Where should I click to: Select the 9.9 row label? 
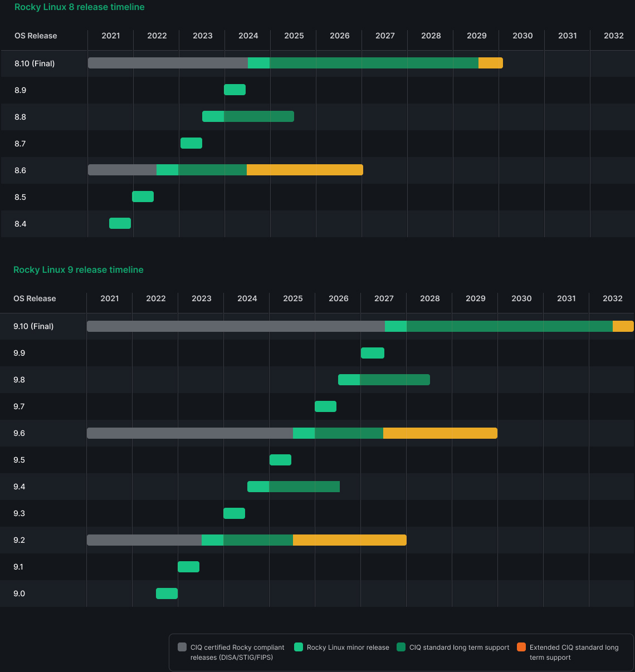[19, 353]
